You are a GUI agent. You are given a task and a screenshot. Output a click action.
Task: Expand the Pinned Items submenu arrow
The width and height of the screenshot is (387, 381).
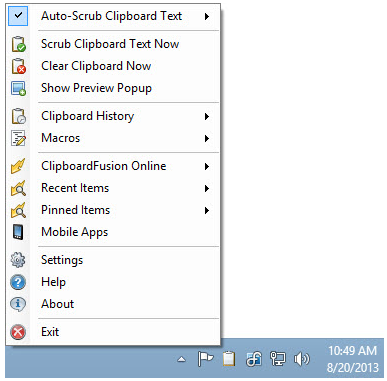pos(207,210)
